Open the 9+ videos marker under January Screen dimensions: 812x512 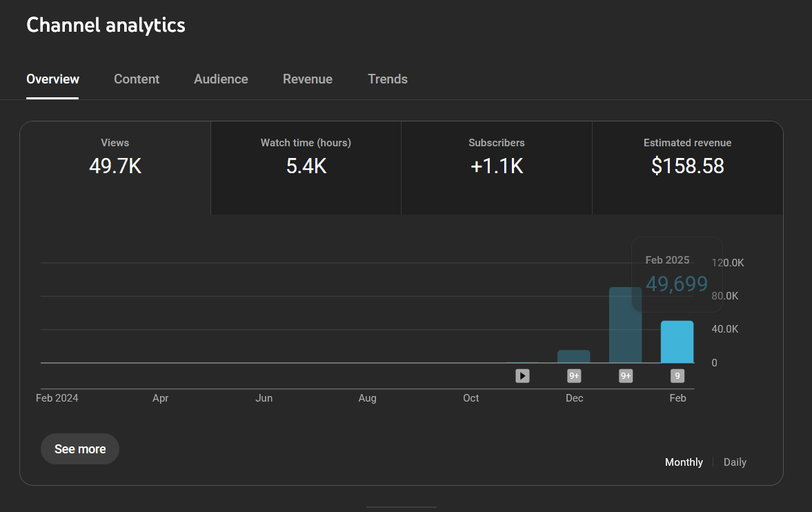point(626,376)
